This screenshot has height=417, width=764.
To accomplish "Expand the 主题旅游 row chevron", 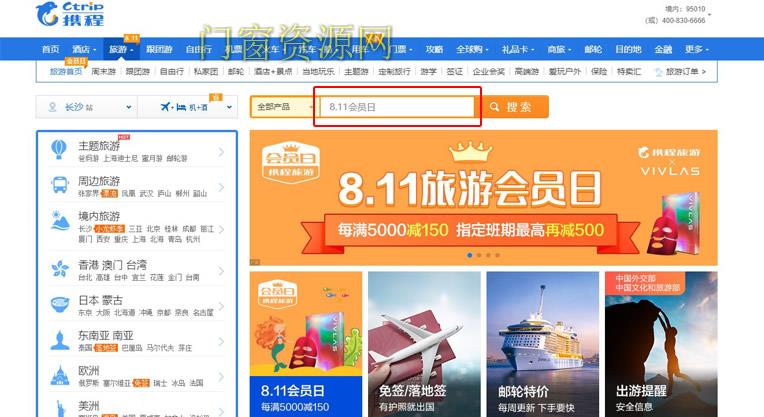I will (221, 152).
